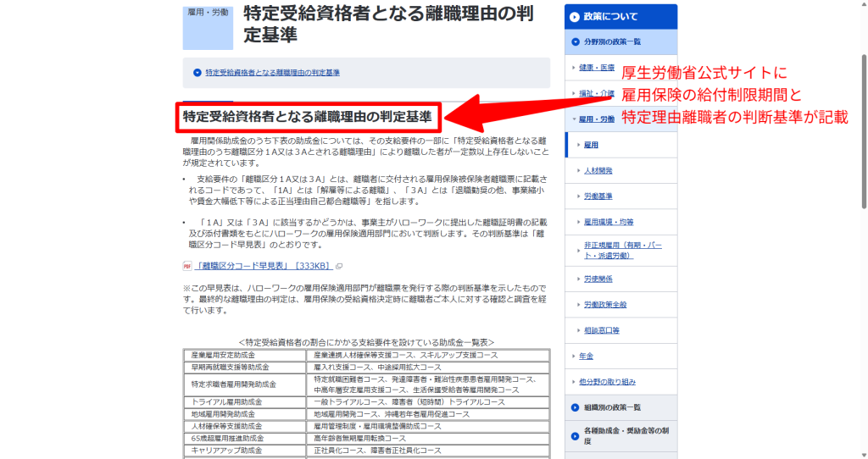Open the 福祉・介護 sidebar link
Screen dimensions: 868x459
[x=597, y=93]
